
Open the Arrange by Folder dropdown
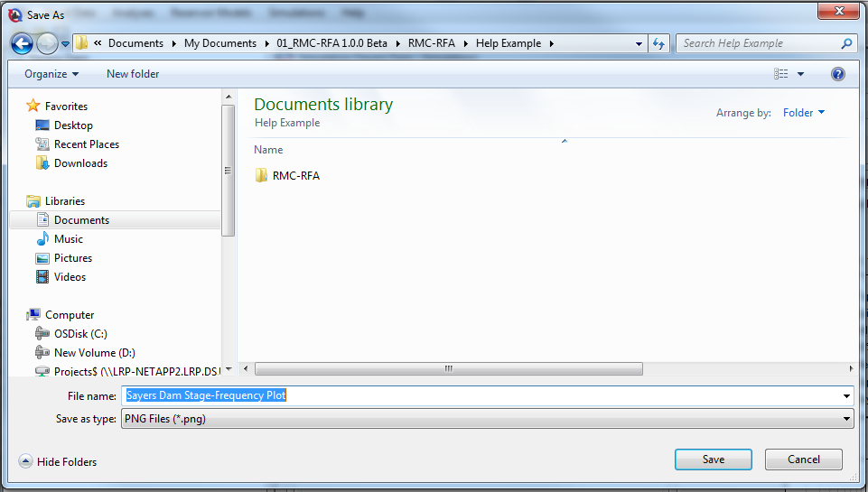[x=804, y=112]
